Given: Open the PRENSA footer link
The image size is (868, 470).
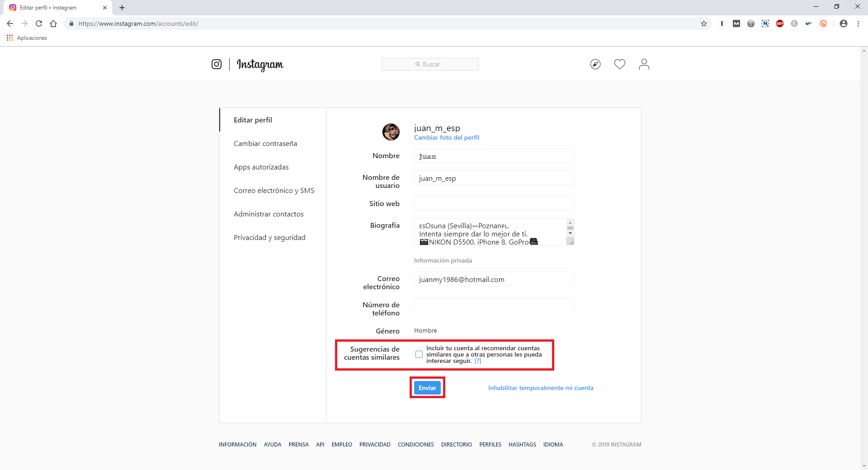Looking at the screenshot, I should 298,445.
